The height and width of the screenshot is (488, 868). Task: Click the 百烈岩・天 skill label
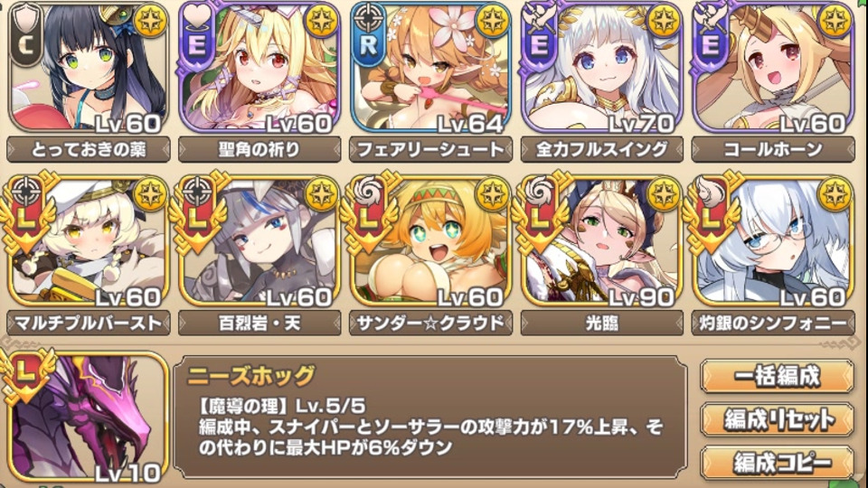coord(259,324)
